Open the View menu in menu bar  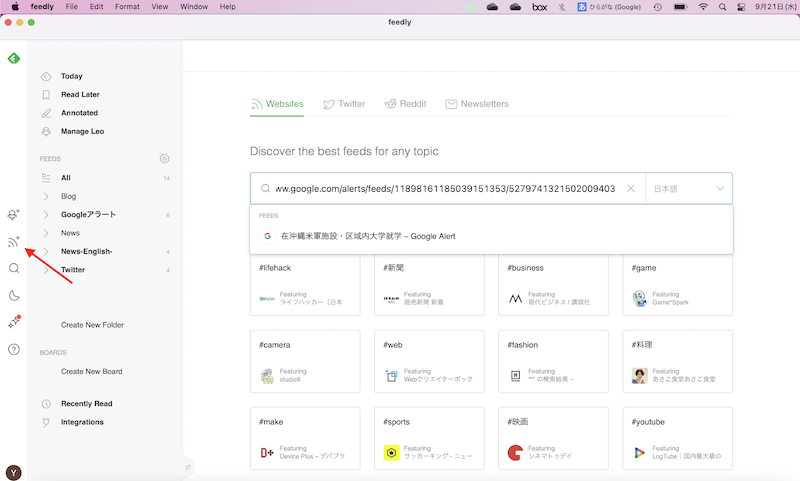(160, 7)
